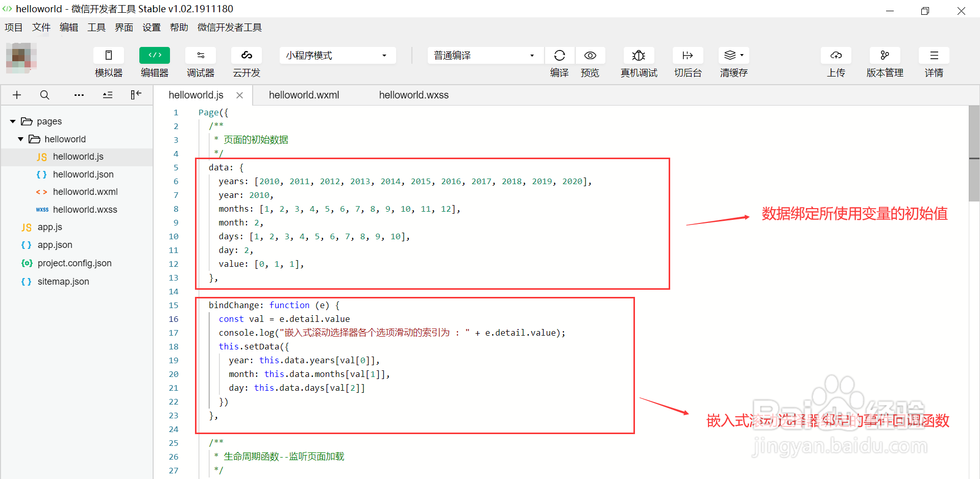This screenshot has height=479, width=980.
Task: Click the Page({ line
Action: [213, 112]
